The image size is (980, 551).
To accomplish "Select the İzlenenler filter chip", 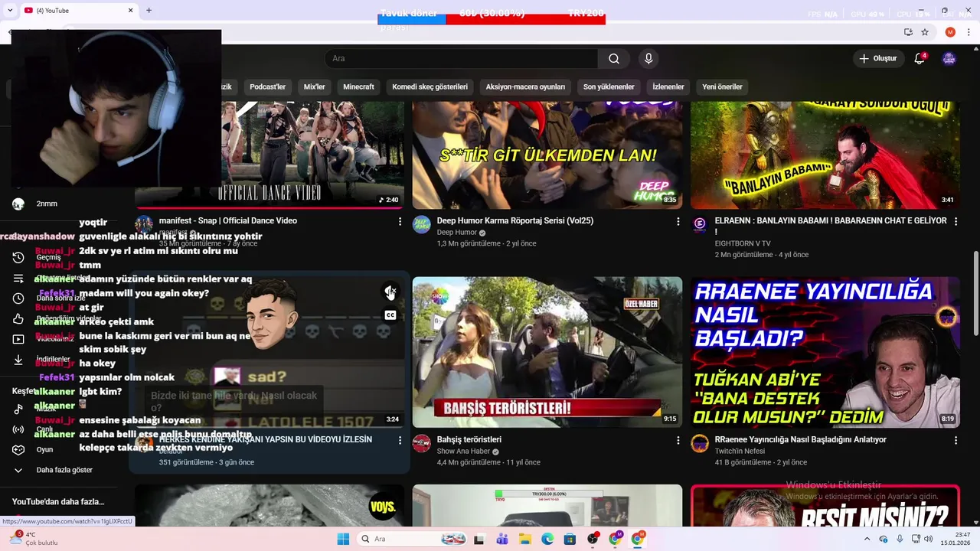I will pos(668,86).
